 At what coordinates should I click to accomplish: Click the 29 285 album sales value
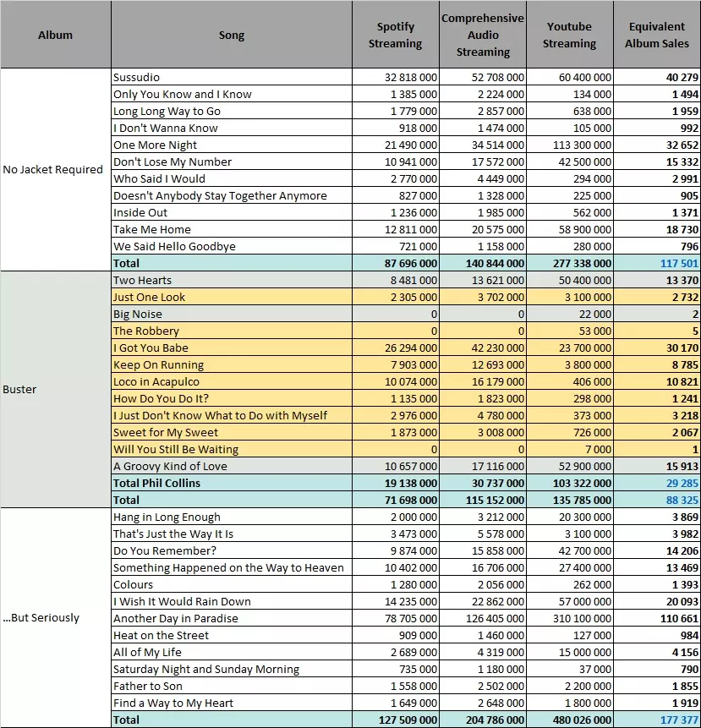[x=657, y=484]
